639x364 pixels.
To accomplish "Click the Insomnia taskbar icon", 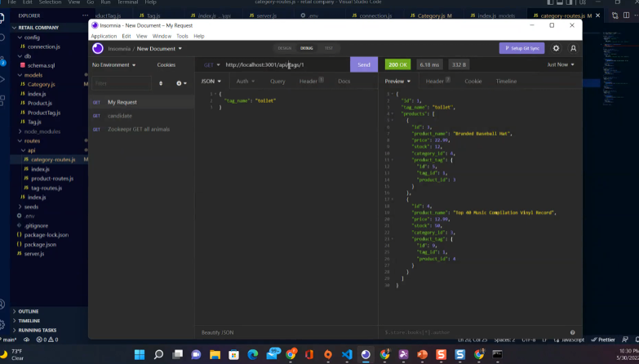I will 366,354.
